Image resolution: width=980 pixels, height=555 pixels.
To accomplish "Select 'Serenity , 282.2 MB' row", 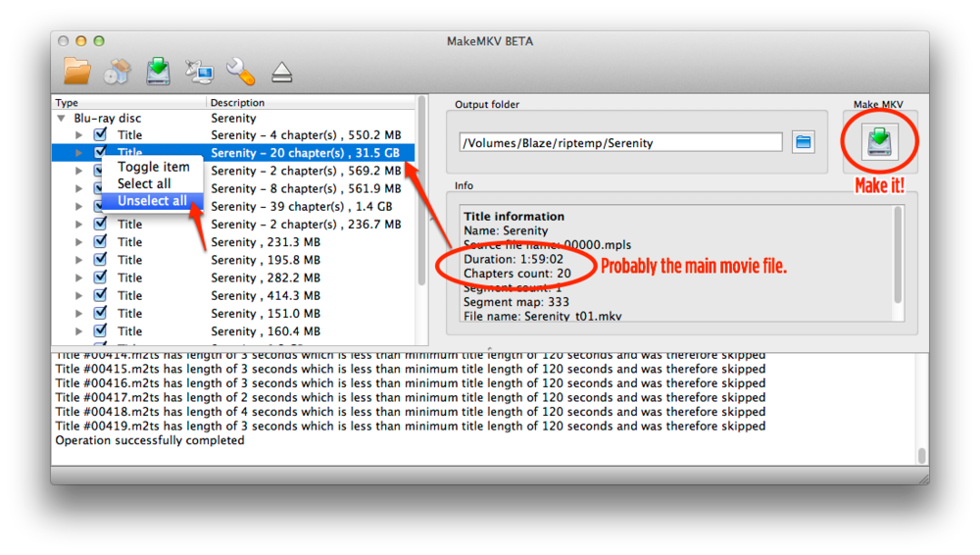I will coord(266,277).
